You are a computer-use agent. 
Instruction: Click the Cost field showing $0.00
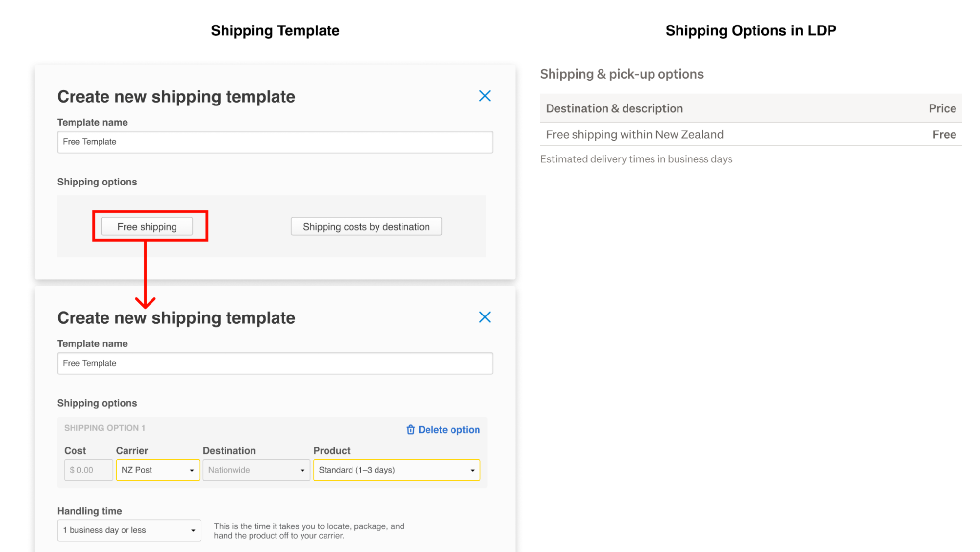88,470
